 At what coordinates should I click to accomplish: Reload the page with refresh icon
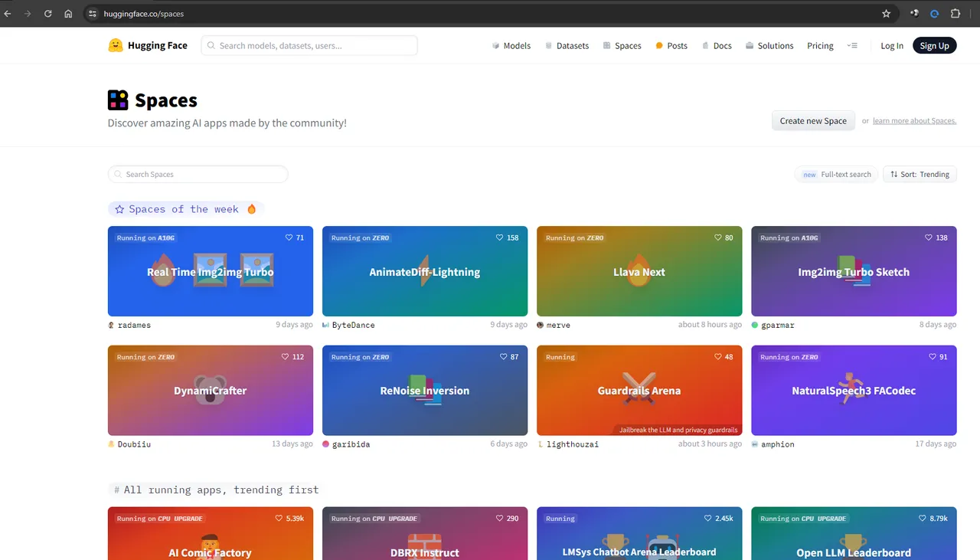[x=48, y=14]
